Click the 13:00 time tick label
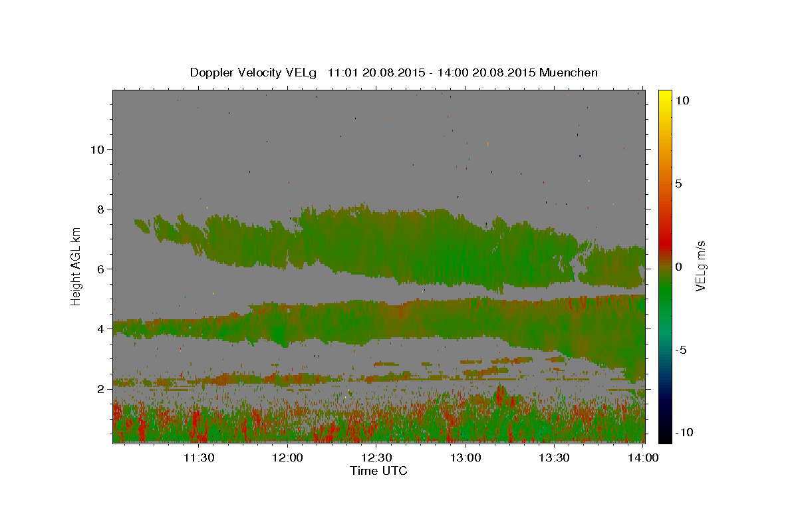Image resolution: width=798 pixels, height=532 pixels. click(465, 458)
